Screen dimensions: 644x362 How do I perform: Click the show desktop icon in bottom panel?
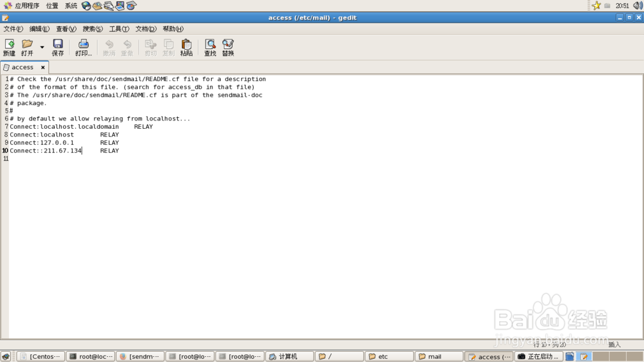click(6, 356)
